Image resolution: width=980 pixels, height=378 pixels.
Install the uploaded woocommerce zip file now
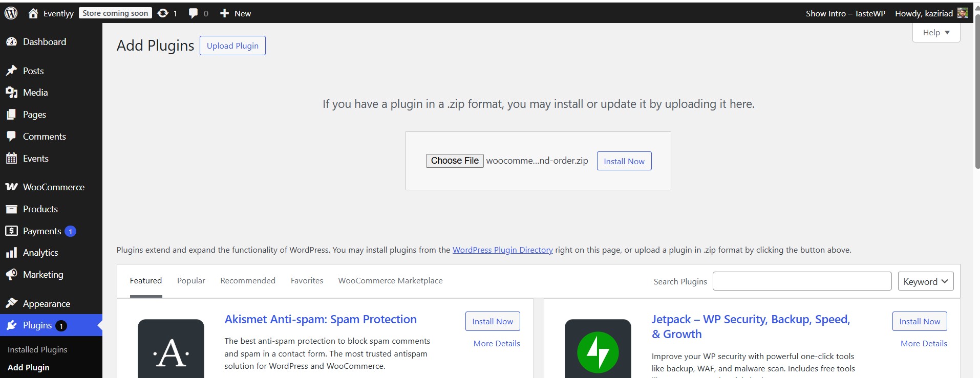coord(624,161)
